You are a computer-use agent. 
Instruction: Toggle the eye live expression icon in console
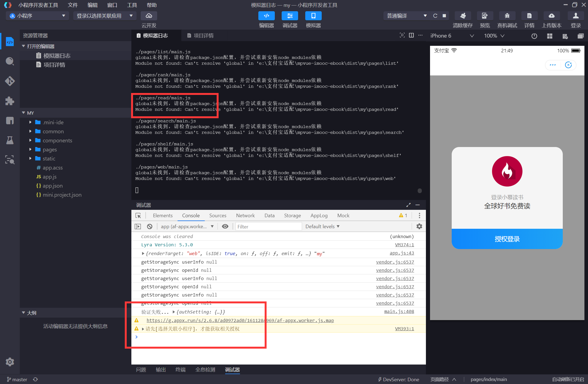click(x=225, y=227)
